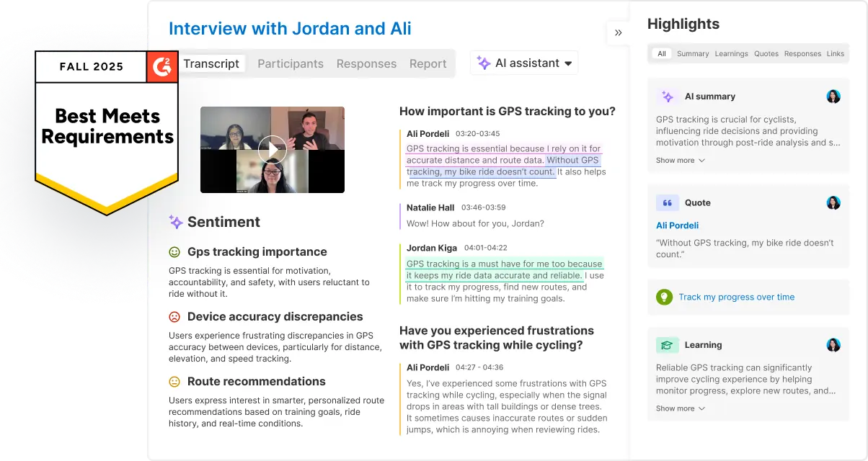Play the interview video recording
The width and height of the screenshot is (868, 461).
(x=272, y=150)
